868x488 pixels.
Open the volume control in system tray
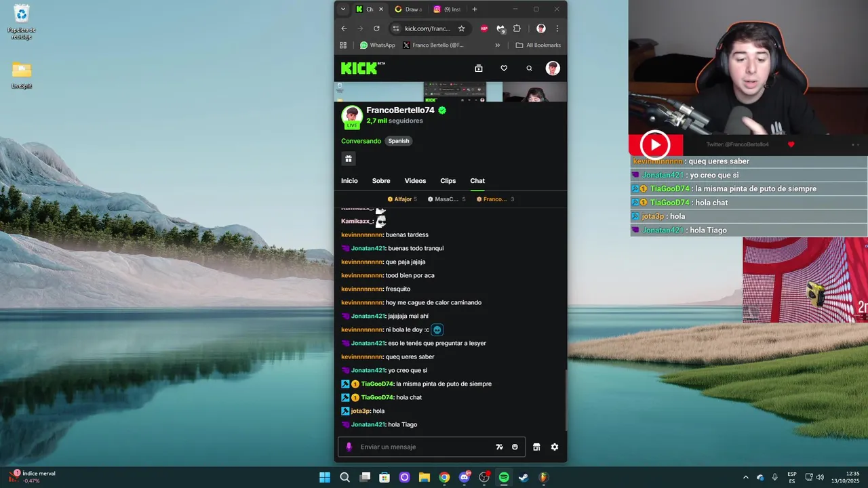820,477
